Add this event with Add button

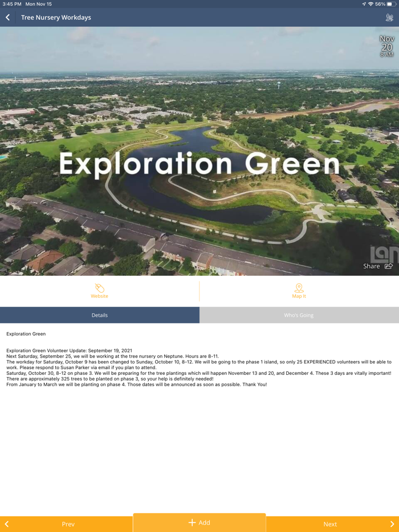[199, 522]
